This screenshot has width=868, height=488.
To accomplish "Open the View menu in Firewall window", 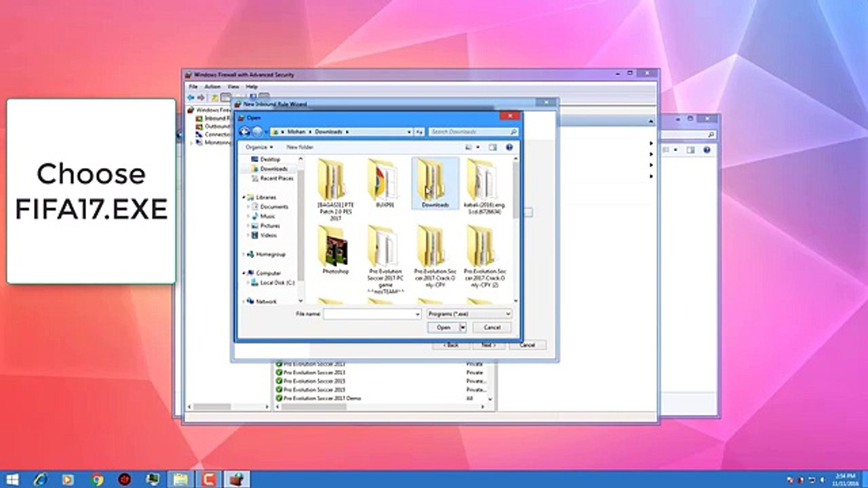I will 233,87.
